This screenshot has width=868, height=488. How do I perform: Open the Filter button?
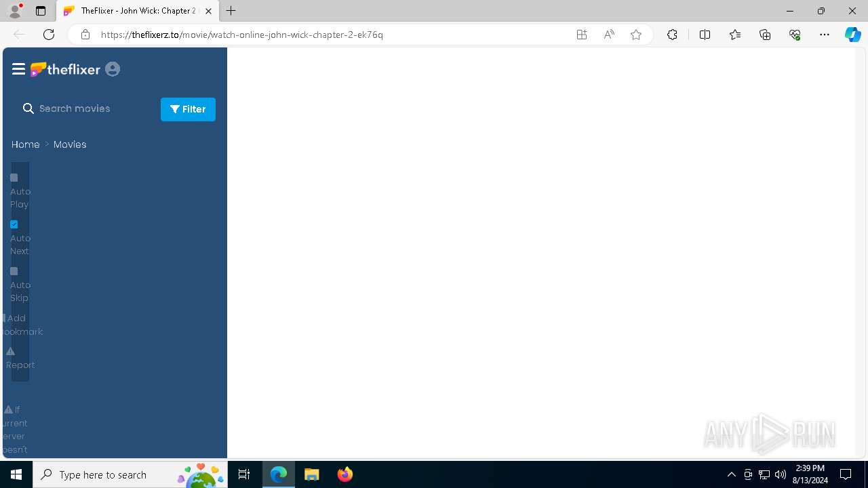(x=188, y=109)
